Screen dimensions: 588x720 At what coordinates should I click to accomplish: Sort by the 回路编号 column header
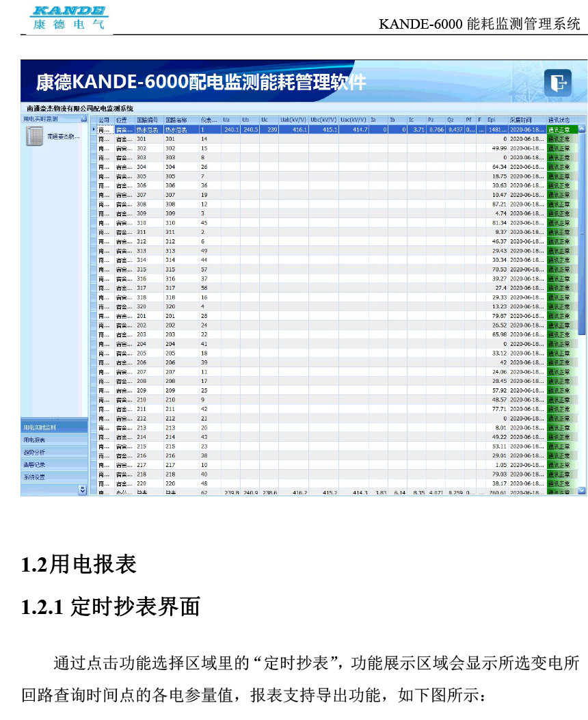pyautogui.click(x=149, y=120)
